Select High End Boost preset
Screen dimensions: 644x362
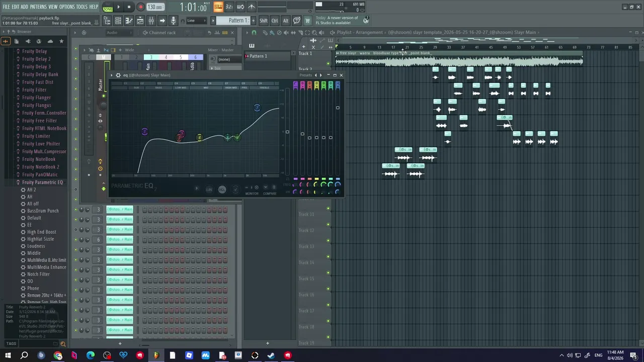(x=42, y=232)
